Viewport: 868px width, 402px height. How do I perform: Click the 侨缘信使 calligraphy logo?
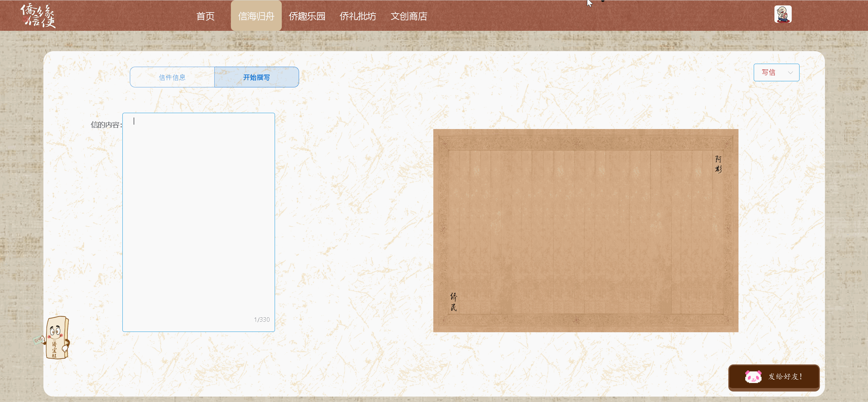37,16
